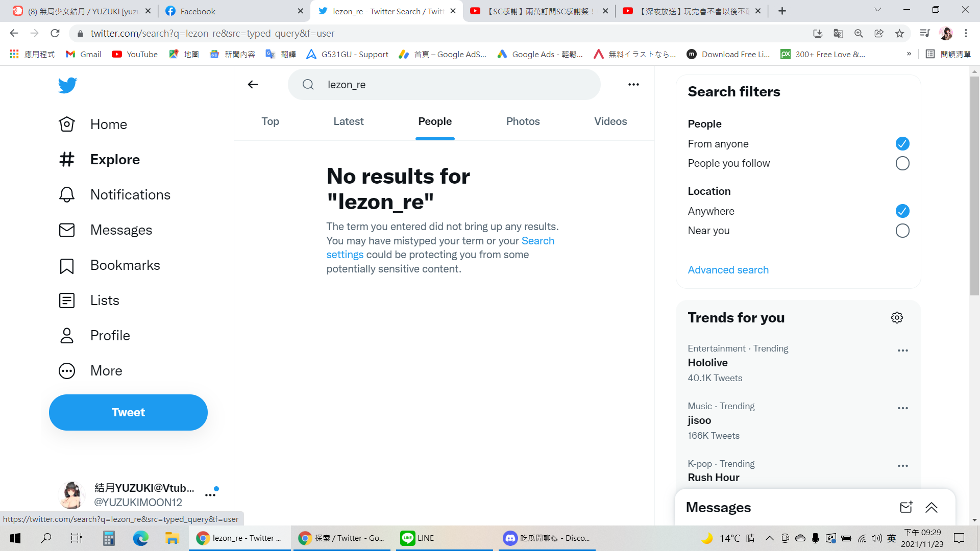
Task: Open more options for Rush Hour trend
Action: click(902, 466)
